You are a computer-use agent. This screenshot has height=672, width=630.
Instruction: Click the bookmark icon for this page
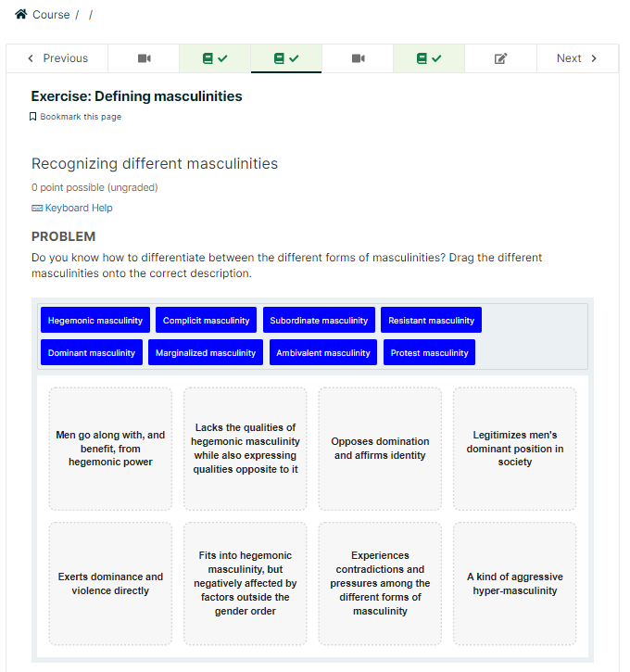click(x=32, y=117)
